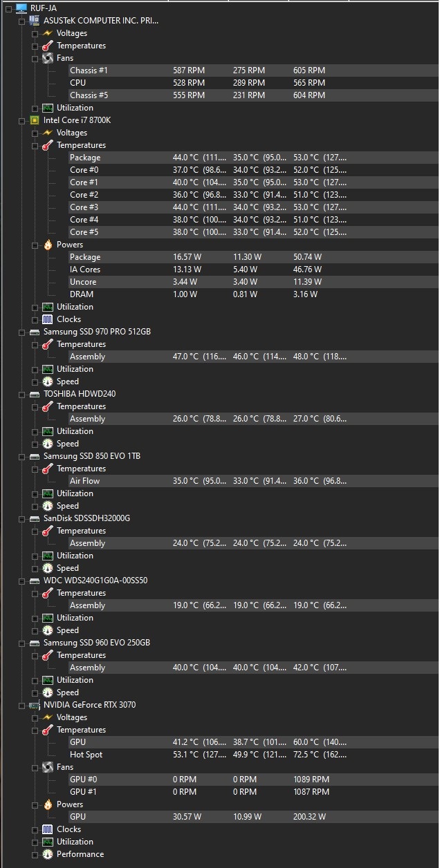
Task: Click Performance gauge icon under NVIDIA RTX 3070
Action: coord(48,854)
